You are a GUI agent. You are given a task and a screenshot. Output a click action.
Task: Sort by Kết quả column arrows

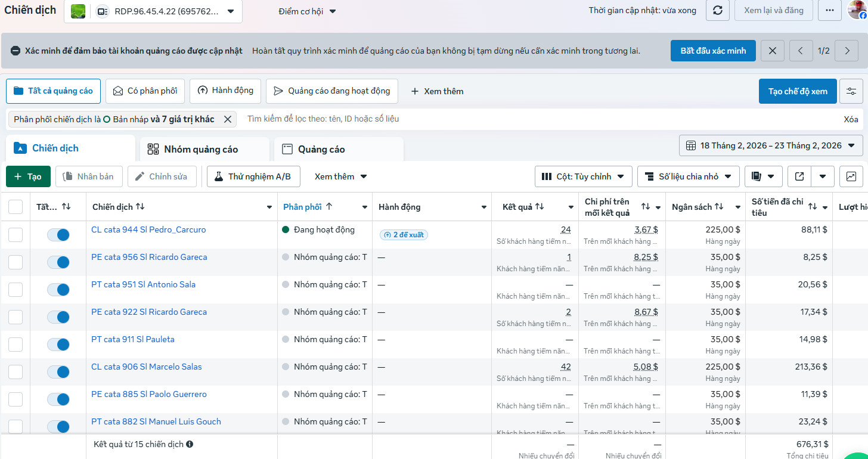(540, 206)
